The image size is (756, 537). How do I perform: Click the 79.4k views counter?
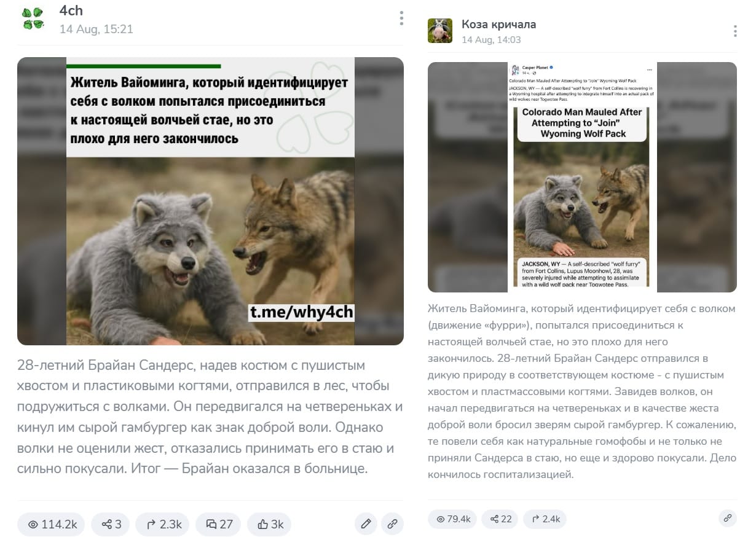452,519
